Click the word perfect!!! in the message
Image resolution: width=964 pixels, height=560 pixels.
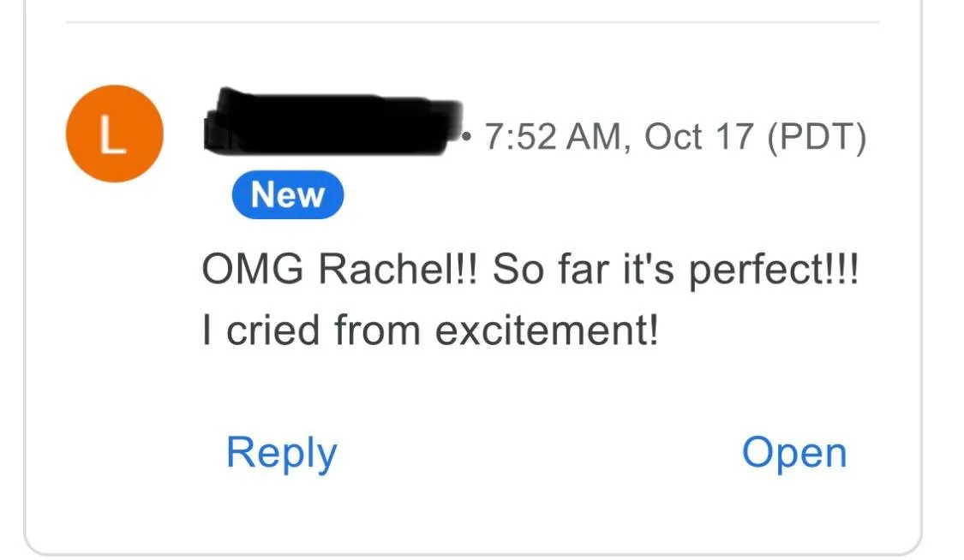tap(774, 271)
